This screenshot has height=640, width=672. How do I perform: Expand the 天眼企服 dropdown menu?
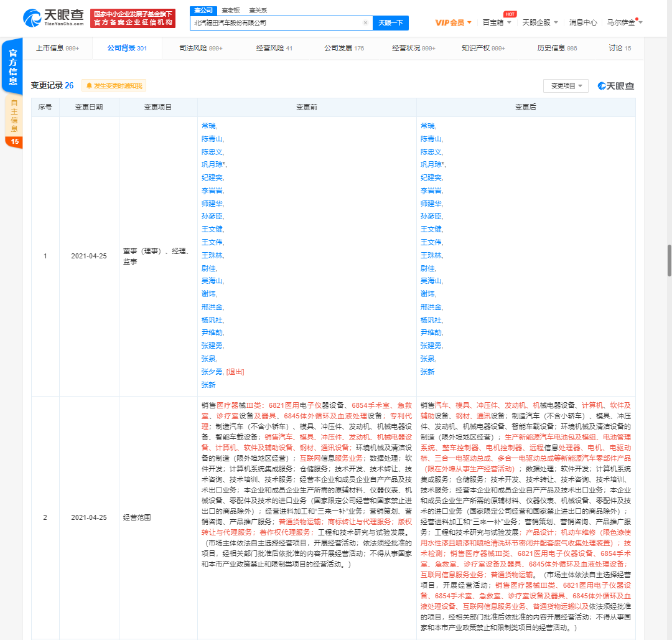(x=539, y=22)
